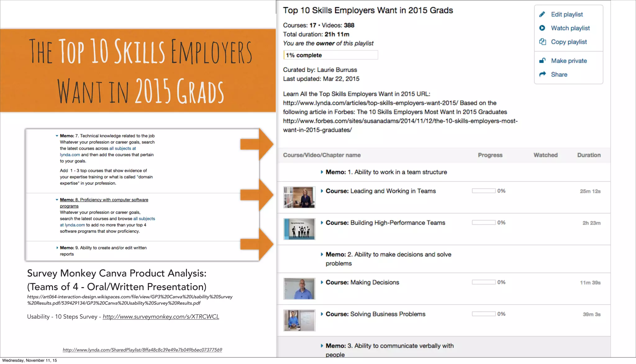This screenshot has height=364, width=636.
Task: Click the 1% complete progress bar
Action: 330,55
